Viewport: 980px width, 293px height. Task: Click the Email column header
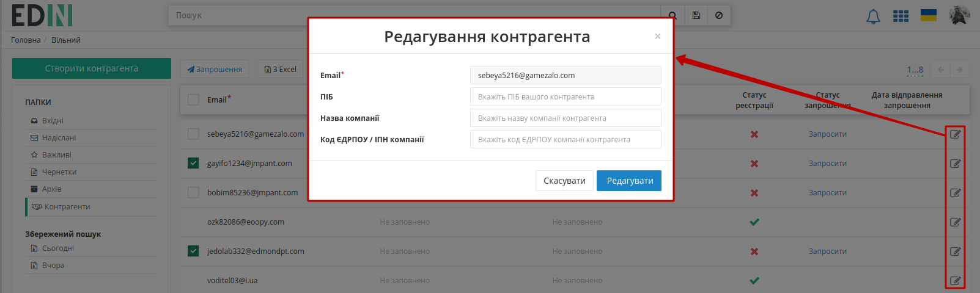click(219, 99)
